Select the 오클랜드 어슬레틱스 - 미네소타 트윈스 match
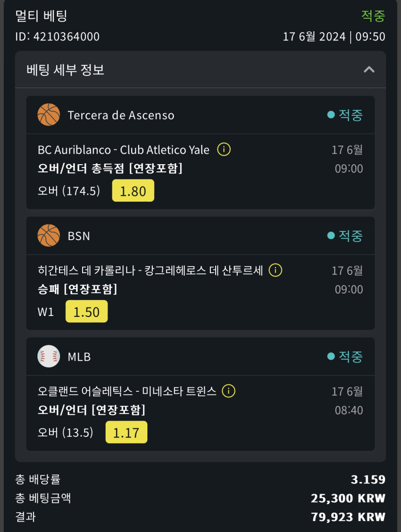This screenshot has width=401, height=532. point(127,391)
